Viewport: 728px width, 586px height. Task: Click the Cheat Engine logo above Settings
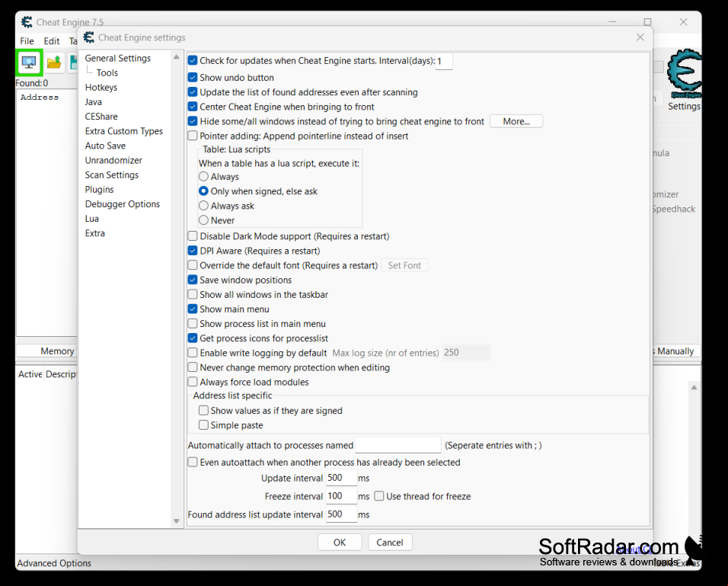tap(684, 72)
